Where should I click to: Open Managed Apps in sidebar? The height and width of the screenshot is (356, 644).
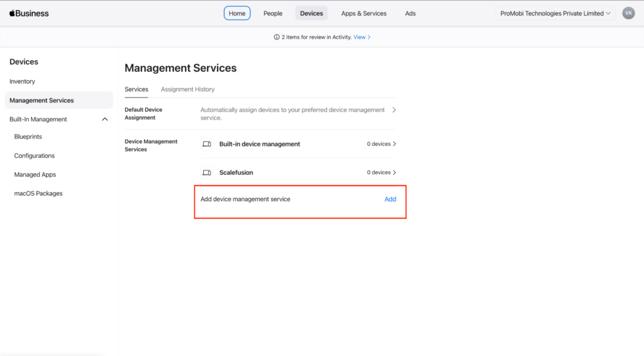tap(35, 174)
